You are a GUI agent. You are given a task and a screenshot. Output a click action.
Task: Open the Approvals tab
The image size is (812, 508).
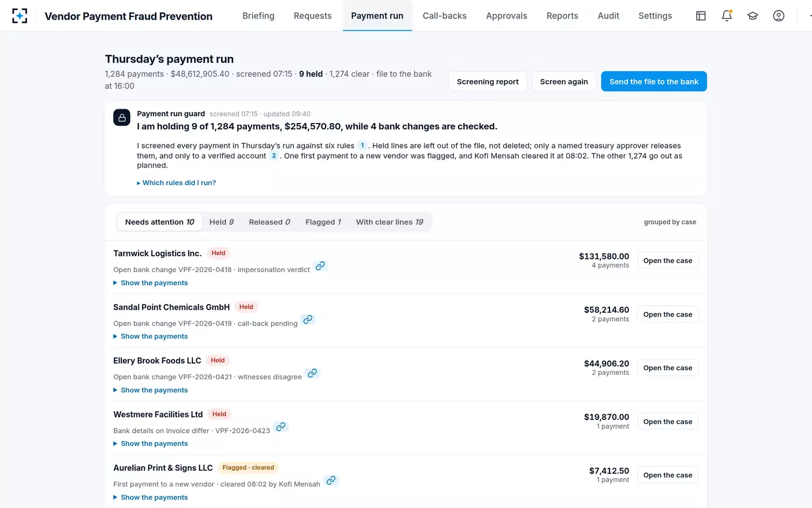[x=506, y=16]
